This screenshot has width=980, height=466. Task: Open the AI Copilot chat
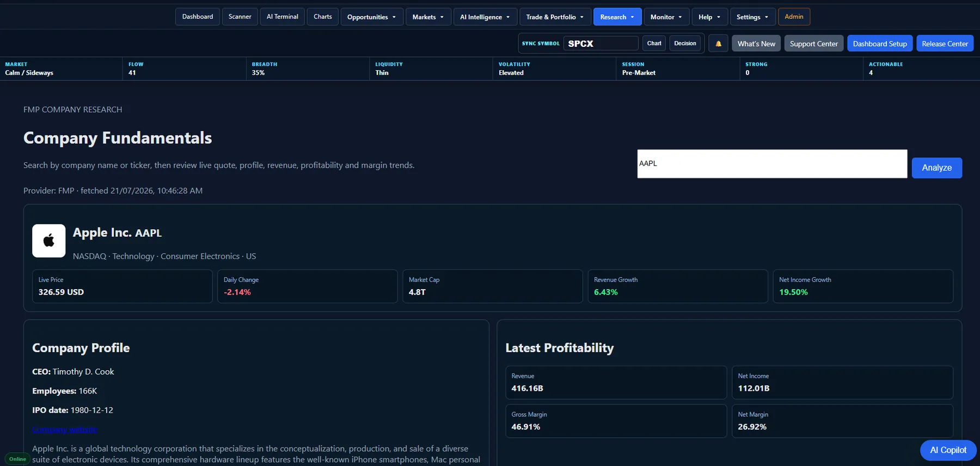click(x=948, y=450)
